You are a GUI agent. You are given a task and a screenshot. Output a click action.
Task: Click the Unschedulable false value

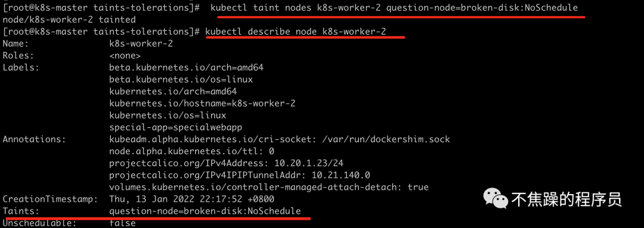tap(122, 223)
